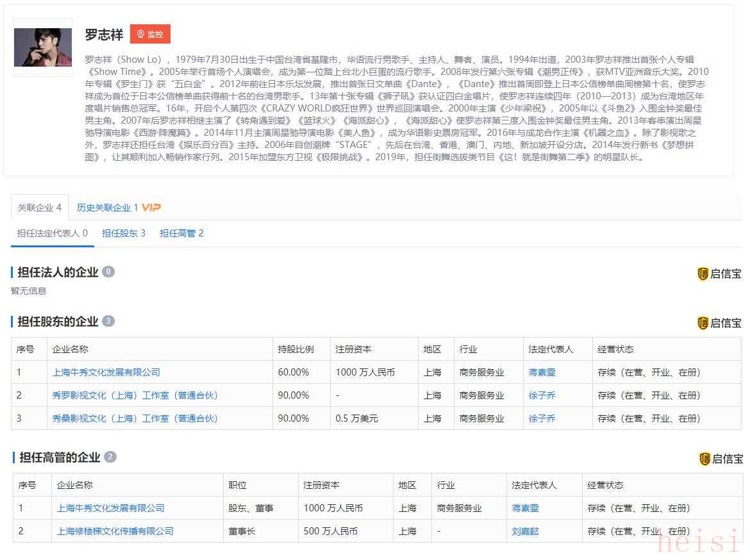Click the orange VIP badge icon

pos(151,208)
